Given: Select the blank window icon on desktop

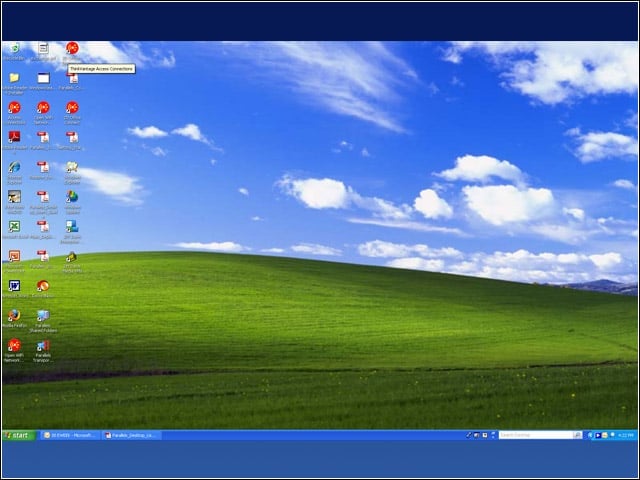Looking at the screenshot, I should point(43,78).
